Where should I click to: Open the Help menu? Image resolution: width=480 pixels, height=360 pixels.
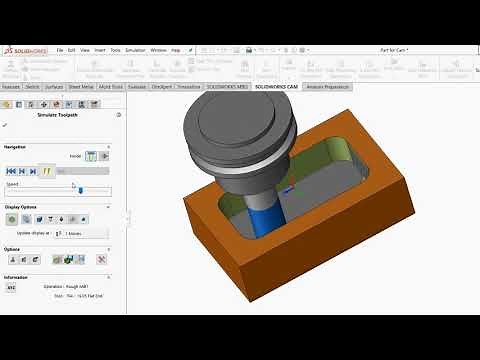point(176,50)
